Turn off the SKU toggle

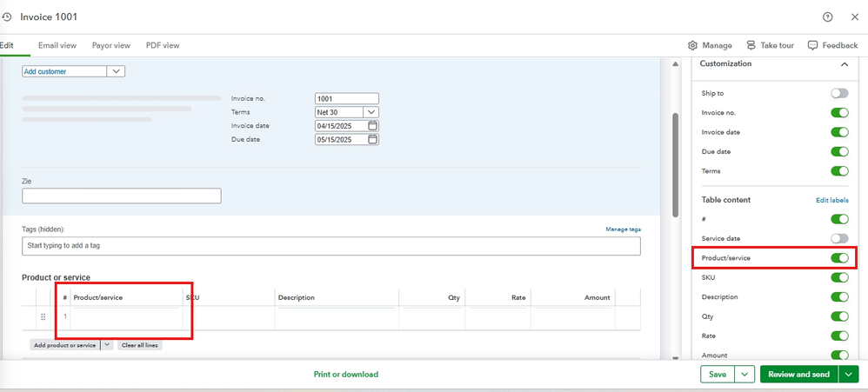(839, 277)
